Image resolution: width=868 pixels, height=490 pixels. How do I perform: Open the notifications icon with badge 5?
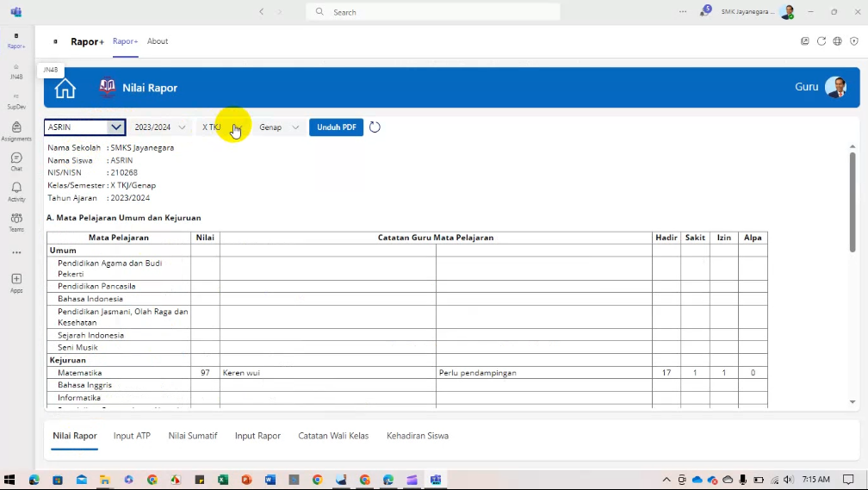click(705, 12)
